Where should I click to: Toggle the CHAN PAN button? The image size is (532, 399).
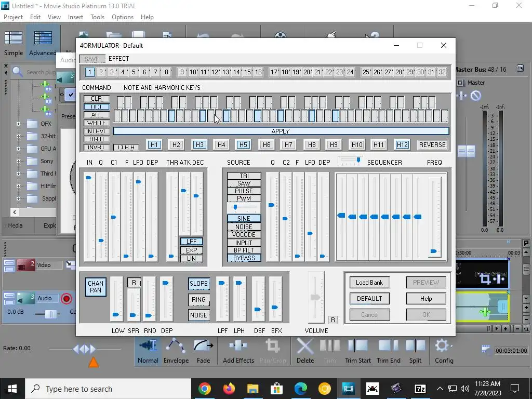tap(96, 287)
